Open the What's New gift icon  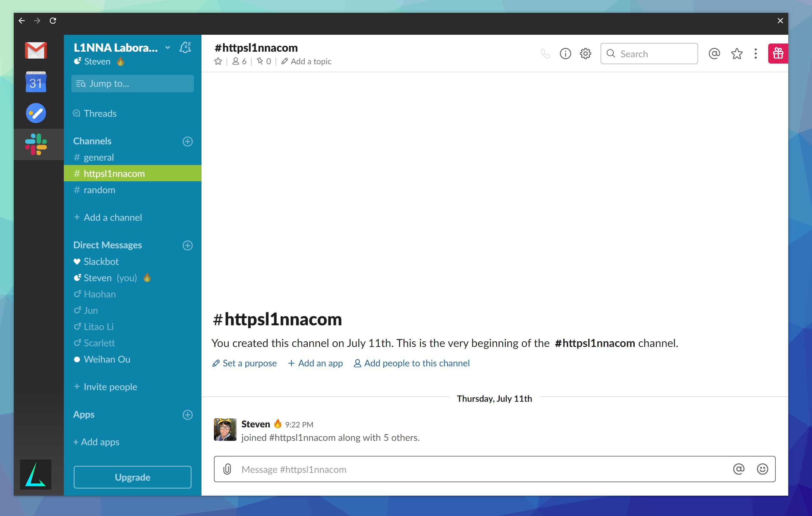pyautogui.click(x=778, y=54)
